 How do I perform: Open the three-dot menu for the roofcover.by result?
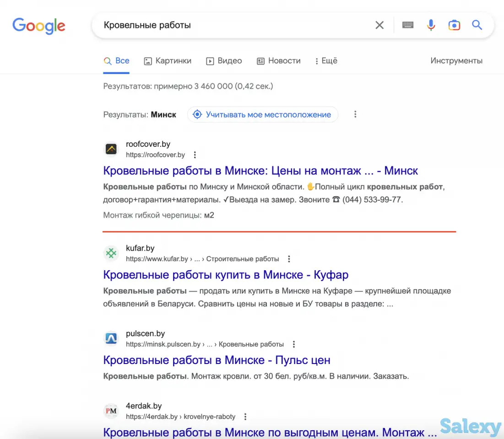(x=195, y=155)
